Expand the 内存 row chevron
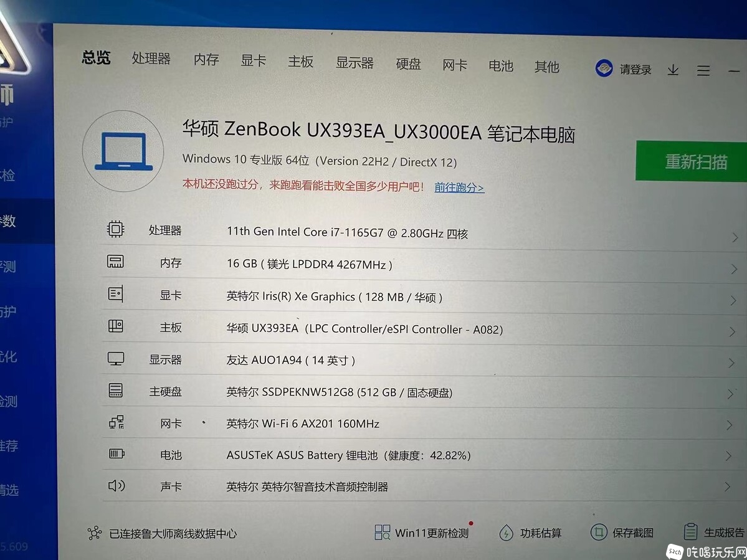 (x=735, y=270)
